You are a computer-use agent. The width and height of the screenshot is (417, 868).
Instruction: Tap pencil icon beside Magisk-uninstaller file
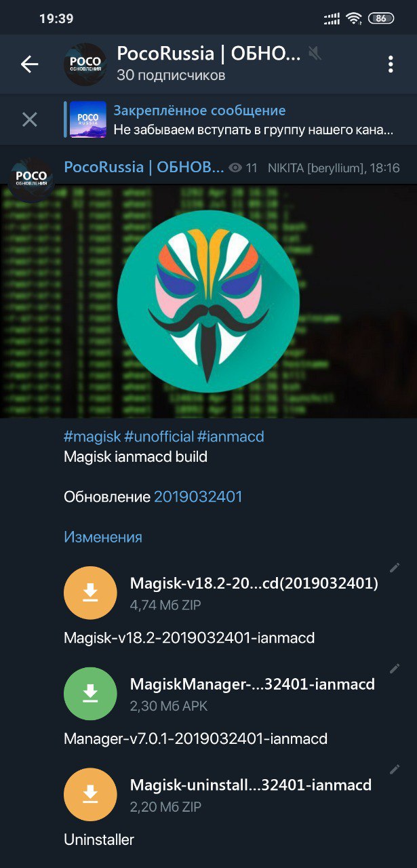tap(395, 770)
